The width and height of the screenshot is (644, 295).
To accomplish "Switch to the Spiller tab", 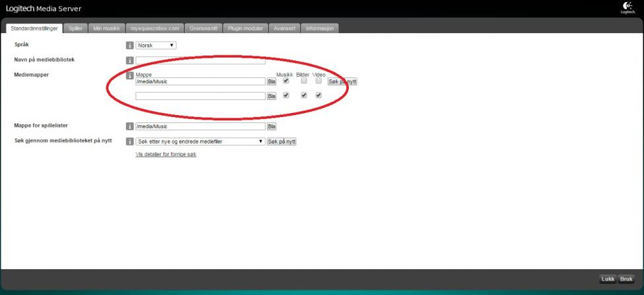I will click(75, 28).
